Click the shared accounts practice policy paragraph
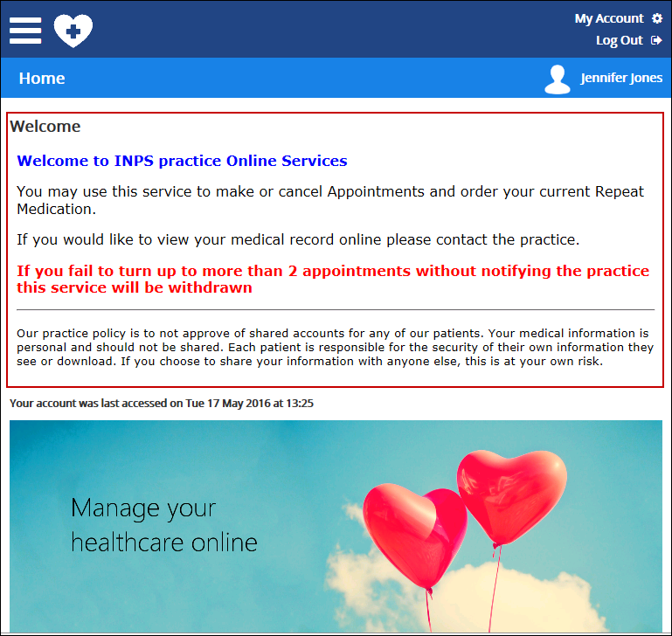Screen dimensions: 672x636 pyautogui.click(x=335, y=347)
